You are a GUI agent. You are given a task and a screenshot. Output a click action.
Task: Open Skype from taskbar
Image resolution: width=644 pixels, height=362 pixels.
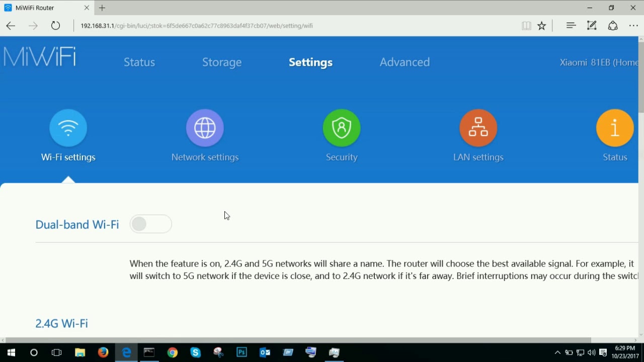click(196, 352)
